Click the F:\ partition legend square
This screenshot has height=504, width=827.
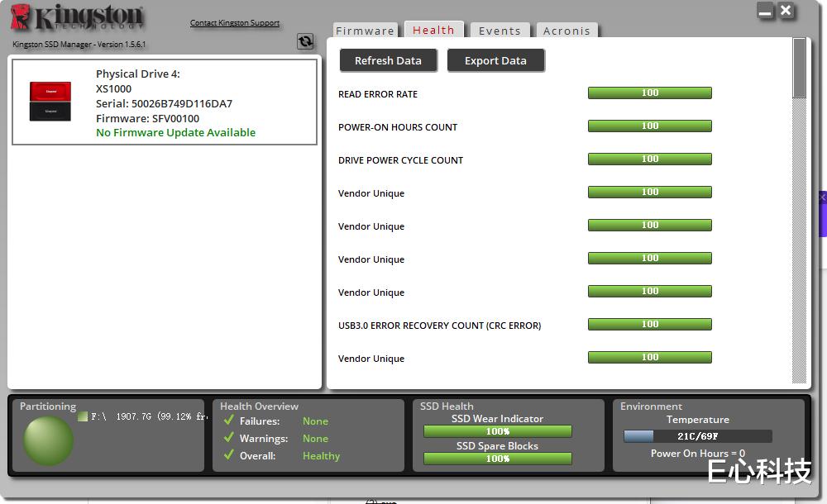[x=82, y=416]
